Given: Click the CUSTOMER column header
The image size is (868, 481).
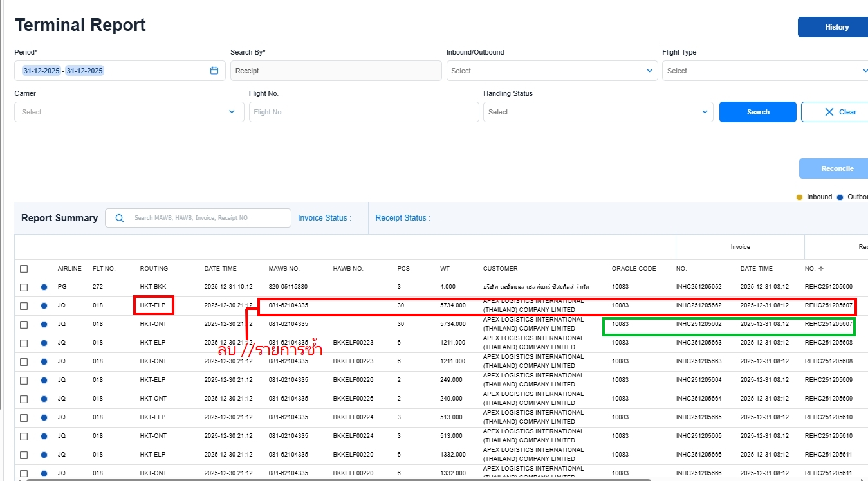Looking at the screenshot, I should (500, 269).
